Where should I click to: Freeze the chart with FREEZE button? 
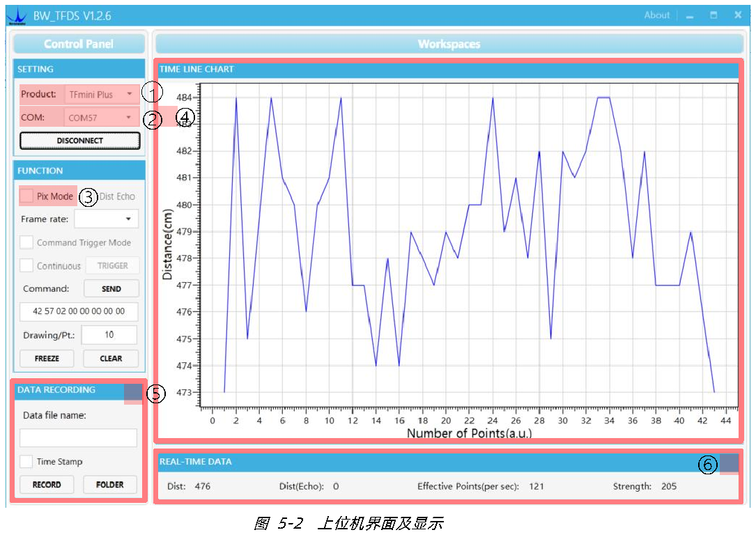(x=47, y=359)
